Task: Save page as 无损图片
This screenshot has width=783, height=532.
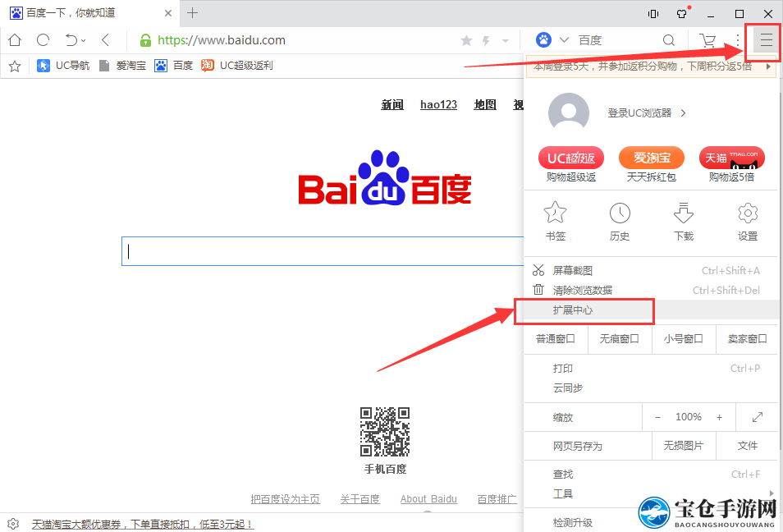Action: pyautogui.click(x=684, y=446)
